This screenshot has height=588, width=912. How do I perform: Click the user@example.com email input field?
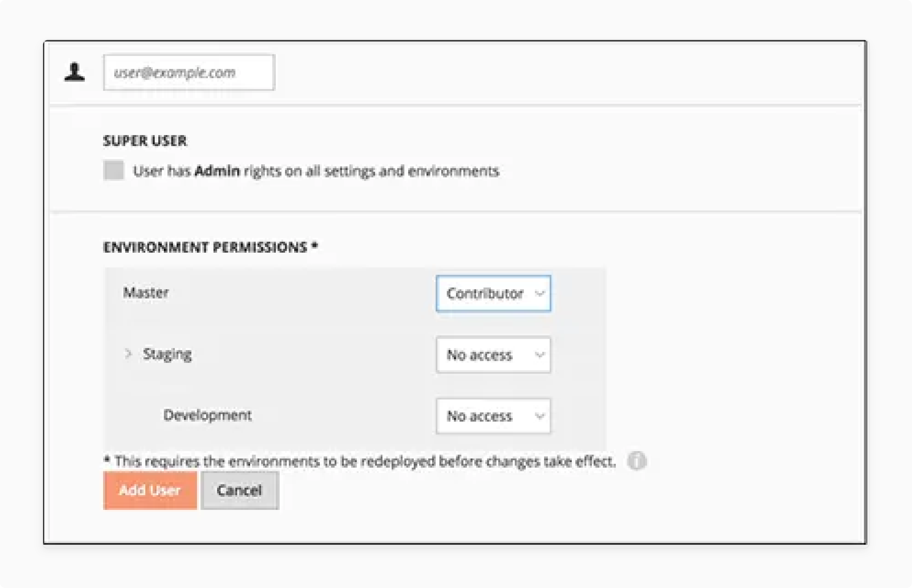[189, 73]
